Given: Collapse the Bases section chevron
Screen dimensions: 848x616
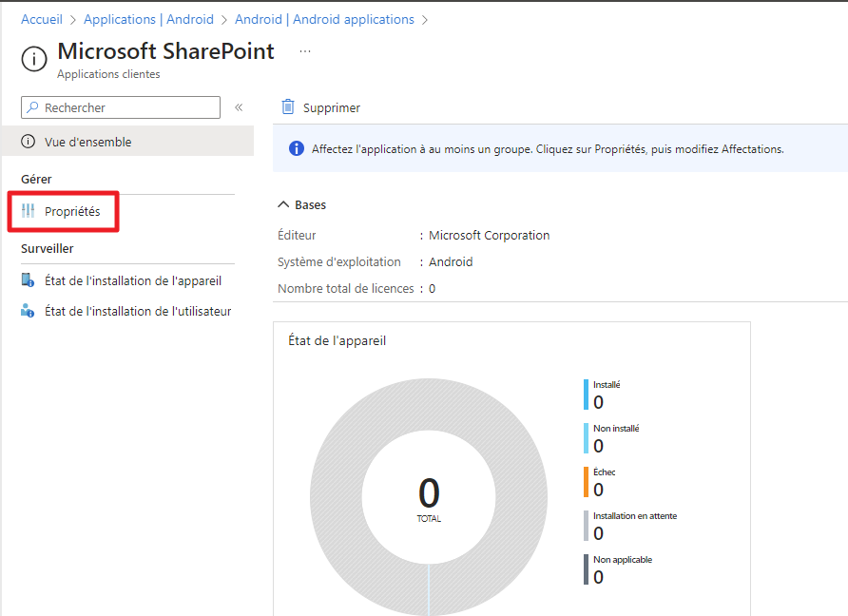Looking at the screenshot, I should click(283, 204).
